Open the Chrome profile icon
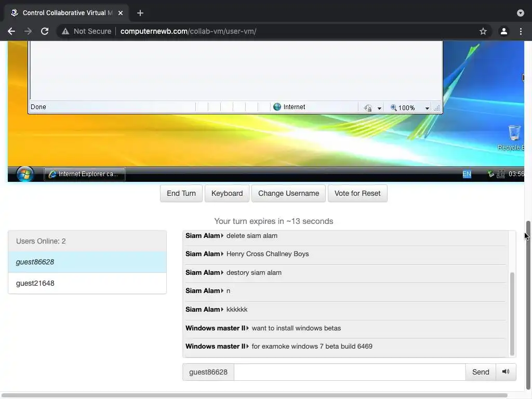Screen dimensions: 532x399 tap(504, 31)
